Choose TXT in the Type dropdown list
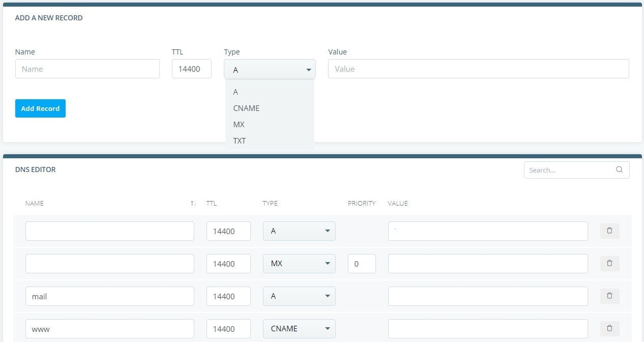This screenshot has height=342, width=644. [x=239, y=140]
